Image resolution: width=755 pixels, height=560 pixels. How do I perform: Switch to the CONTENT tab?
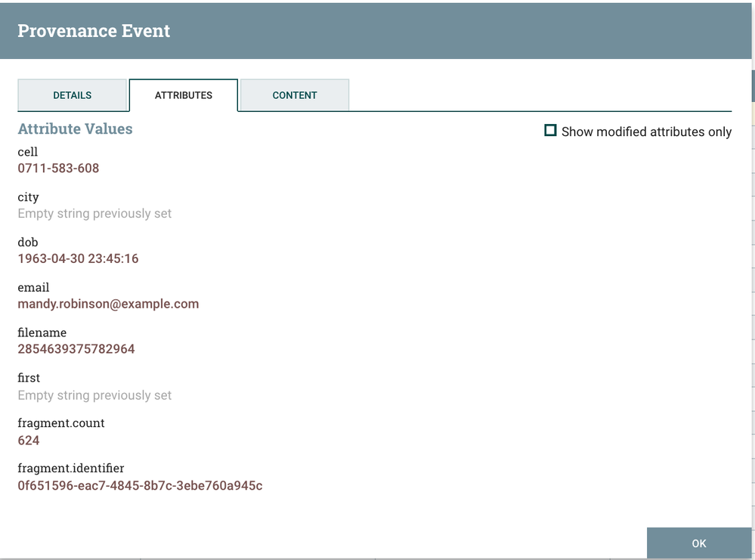pyautogui.click(x=294, y=95)
